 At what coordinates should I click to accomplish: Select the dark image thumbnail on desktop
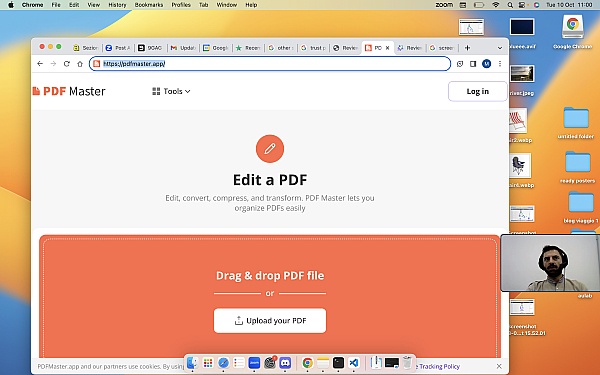(522, 28)
